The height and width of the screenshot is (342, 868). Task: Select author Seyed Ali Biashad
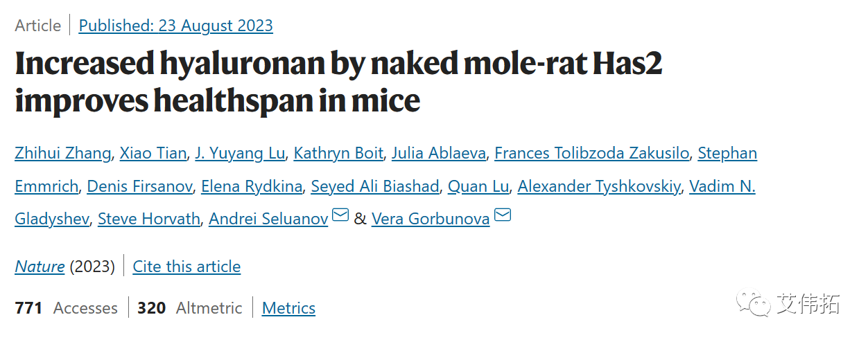pos(375,186)
